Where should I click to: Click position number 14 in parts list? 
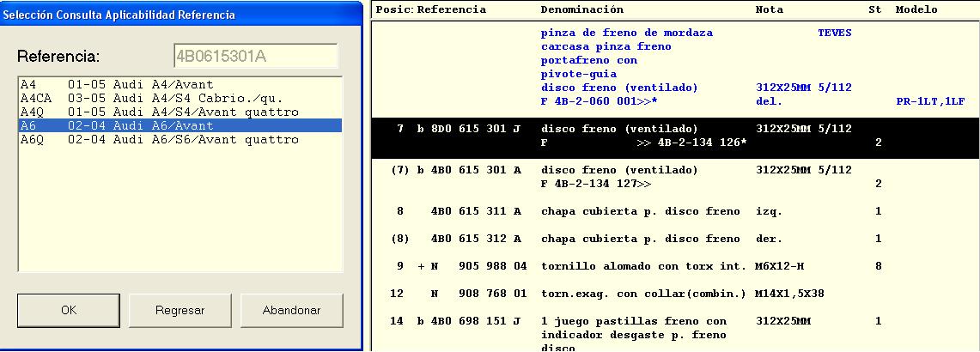[397, 321]
